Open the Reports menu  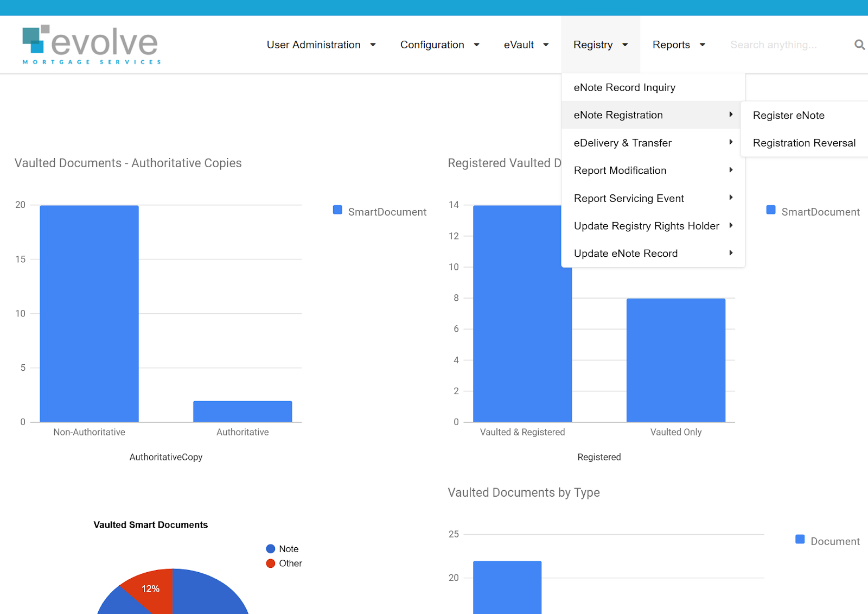click(x=679, y=45)
